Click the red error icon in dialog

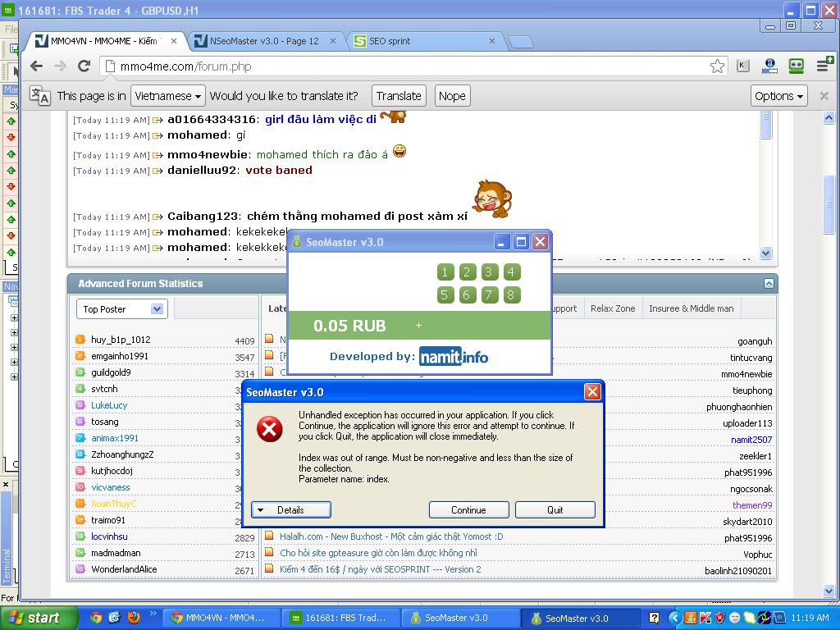269,429
